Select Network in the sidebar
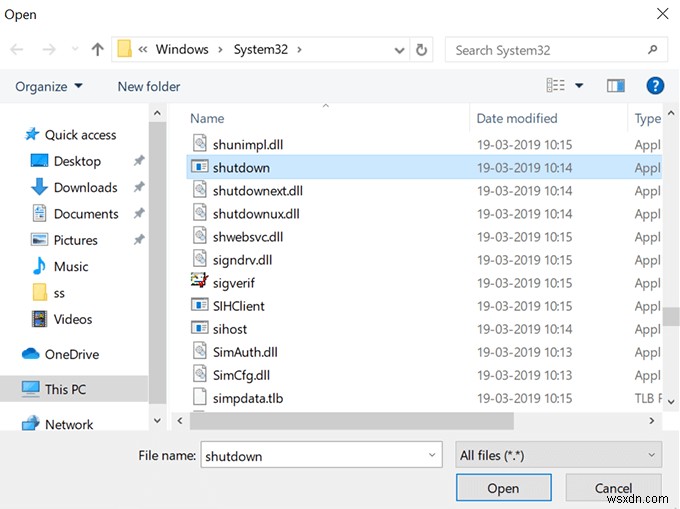This screenshot has height=509, width=680. tap(69, 424)
